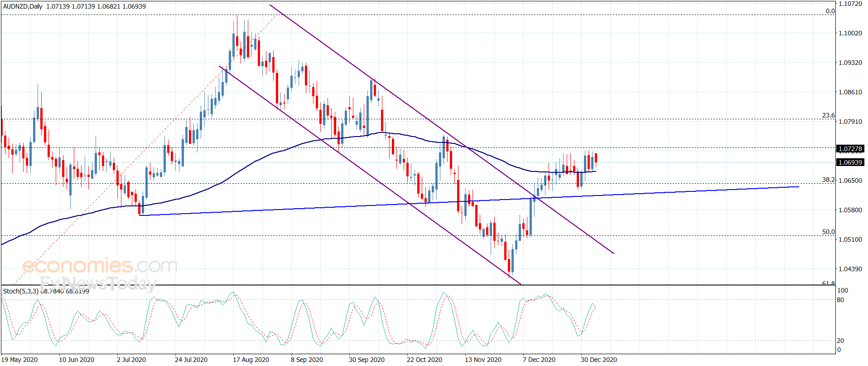Click the 50.0 Fibonacci level label
The width and height of the screenshot is (868, 366).
click(828, 232)
